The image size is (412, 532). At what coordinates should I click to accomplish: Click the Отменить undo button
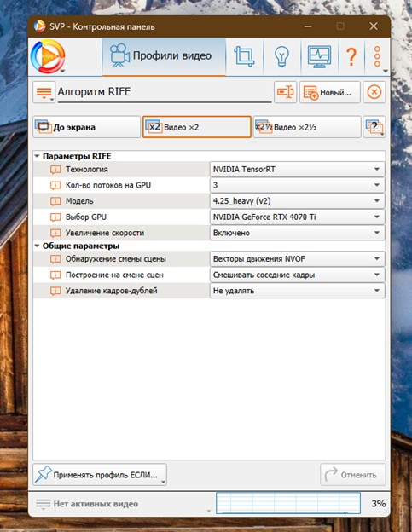pos(352,474)
